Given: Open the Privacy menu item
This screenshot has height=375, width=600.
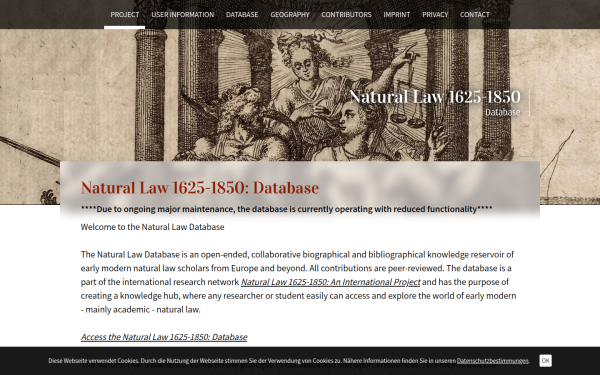Looking at the screenshot, I should pos(435,15).
